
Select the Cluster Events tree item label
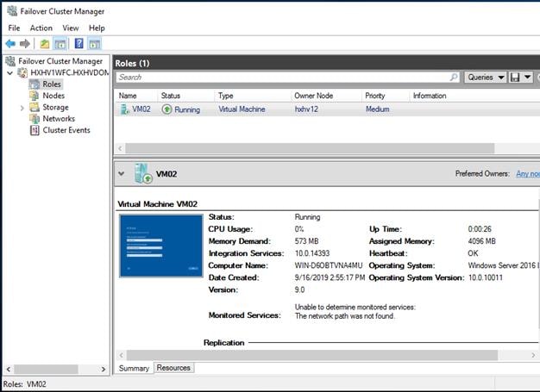(66, 130)
